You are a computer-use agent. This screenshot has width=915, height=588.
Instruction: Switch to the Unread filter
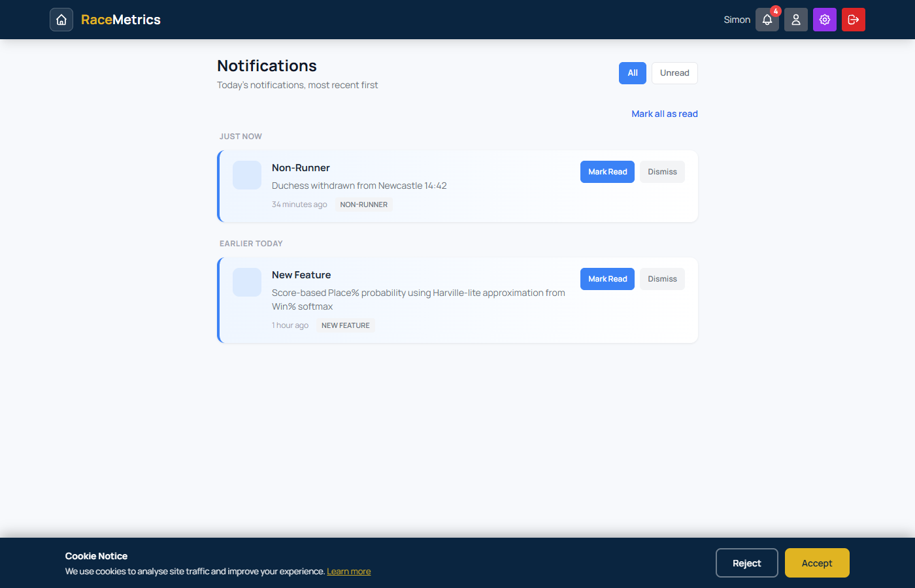coord(674,73)
